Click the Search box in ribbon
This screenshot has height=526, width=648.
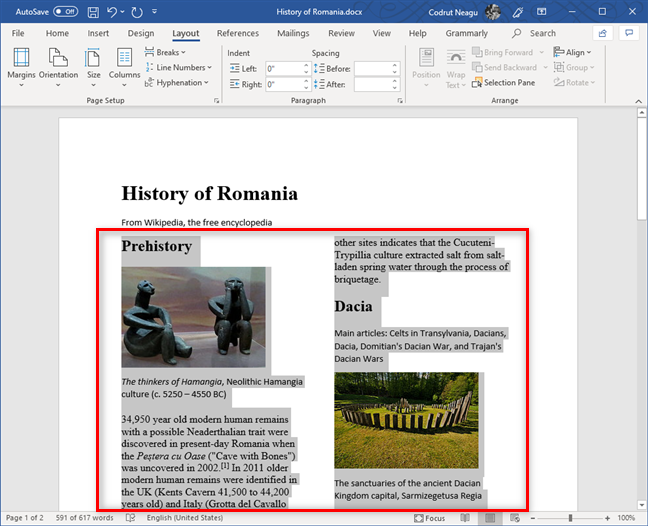click(x=534, y=33)
